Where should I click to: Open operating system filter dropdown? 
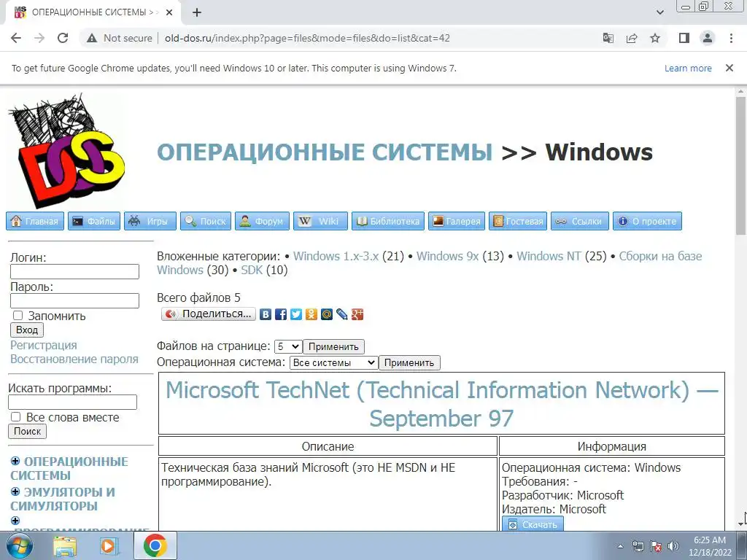pos(333,362)
